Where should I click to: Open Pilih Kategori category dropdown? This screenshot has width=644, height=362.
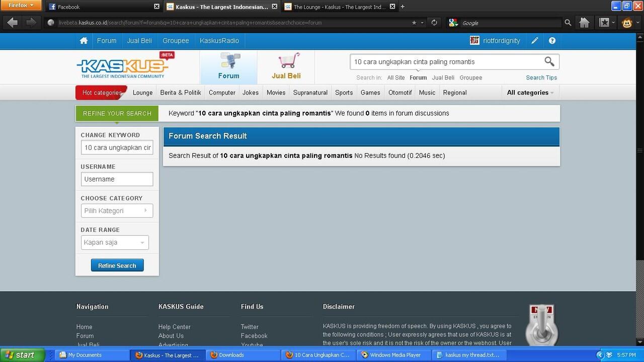[117, 211]
